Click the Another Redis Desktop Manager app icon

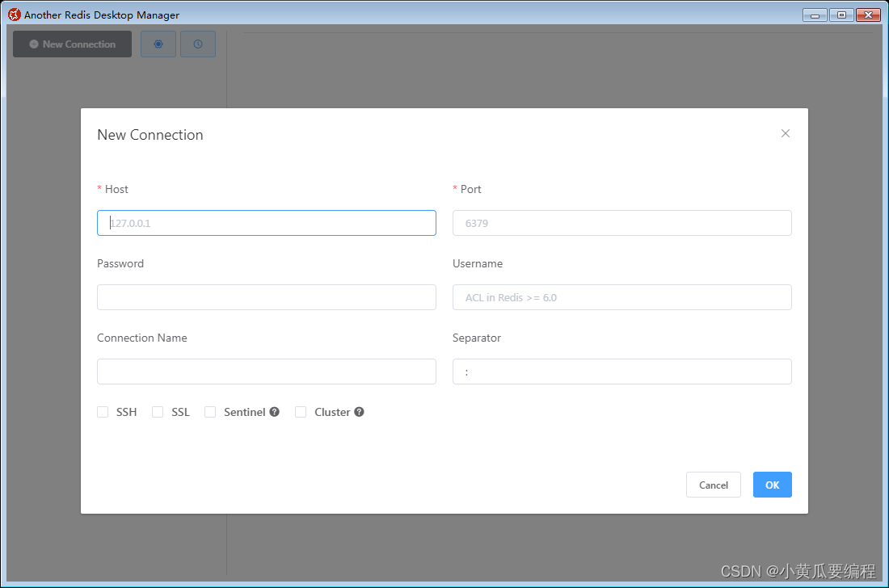(15, 15)
